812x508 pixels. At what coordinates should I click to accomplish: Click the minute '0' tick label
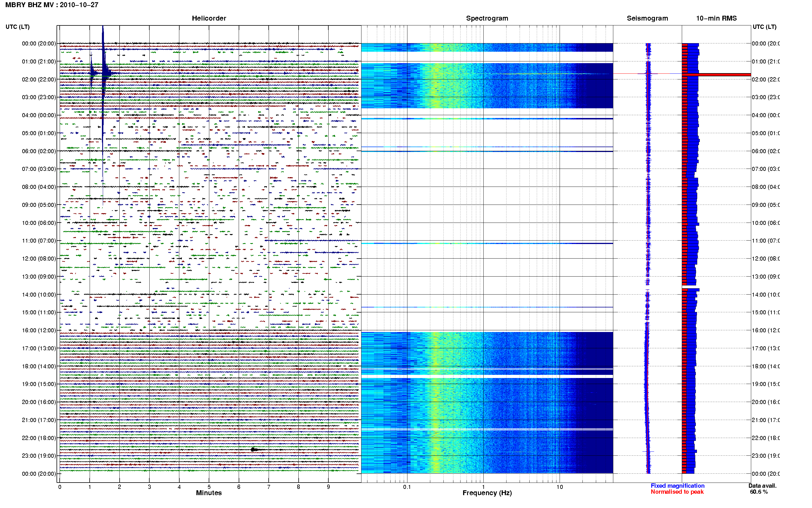tap(60, 487)
